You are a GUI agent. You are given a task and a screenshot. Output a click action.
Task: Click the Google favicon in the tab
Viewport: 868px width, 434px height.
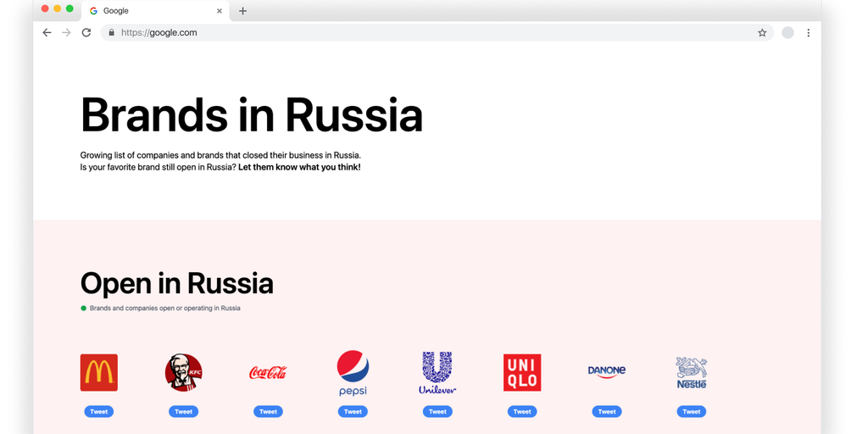(x=93, y=10)
